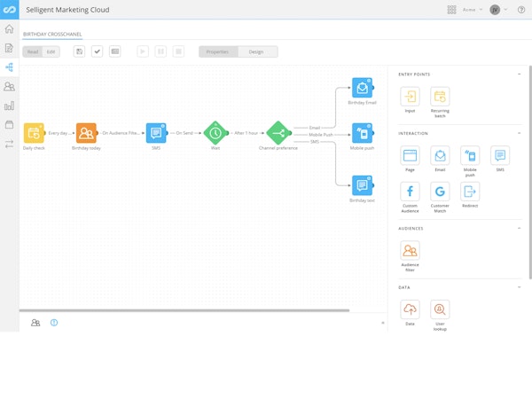Open the Audiences sidebar icon
The image size is (532, 399).
coord(9,87)
